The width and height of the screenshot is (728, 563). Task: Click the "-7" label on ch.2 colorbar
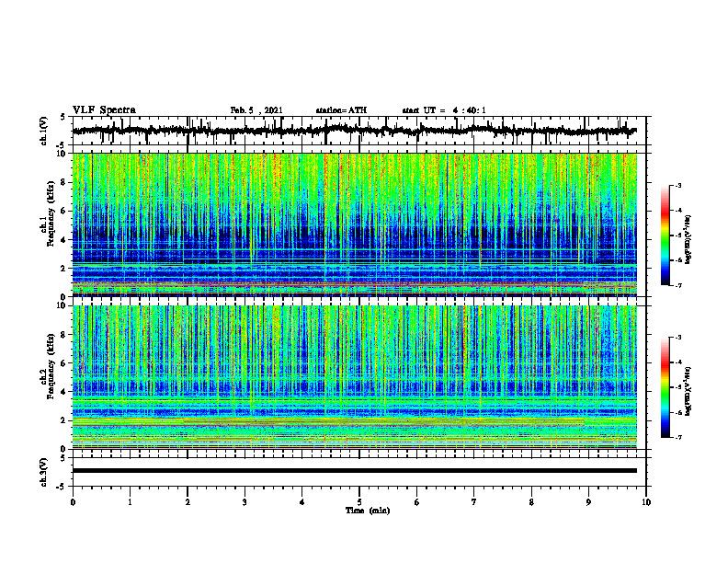pyautogui.click(x=678, y=437)
